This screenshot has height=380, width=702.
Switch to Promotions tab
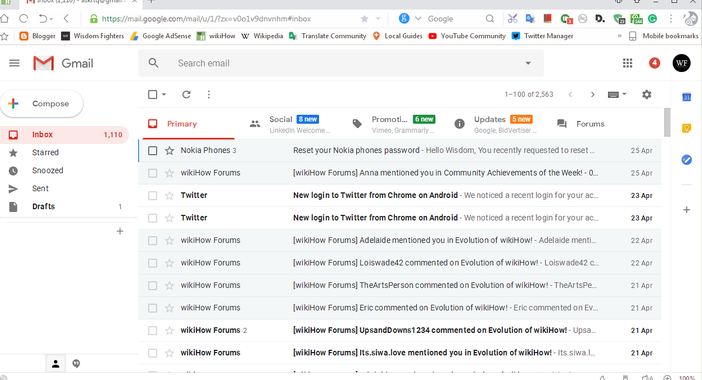[394, 124]
